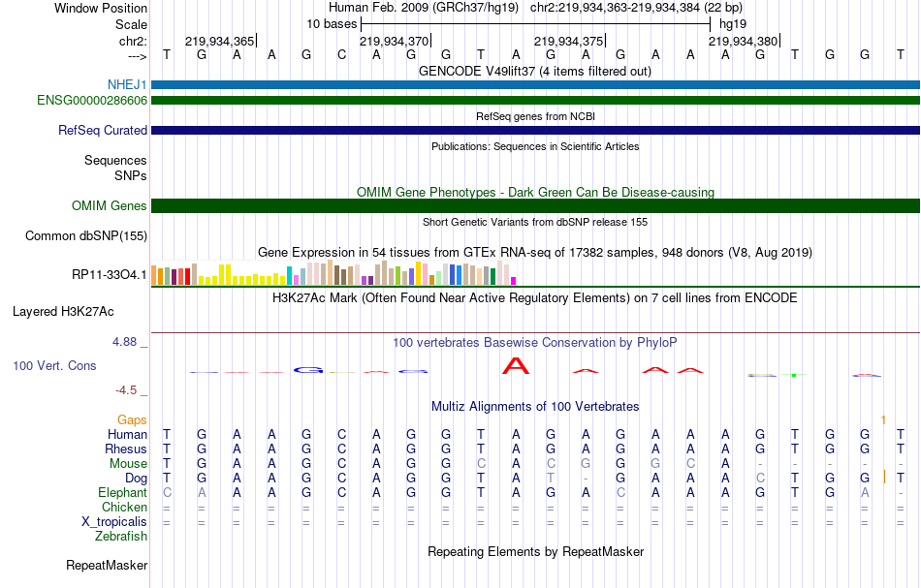Click the Common dbSNP(155) label
This screenshot has width=921, height=588.
coord(86,236)
